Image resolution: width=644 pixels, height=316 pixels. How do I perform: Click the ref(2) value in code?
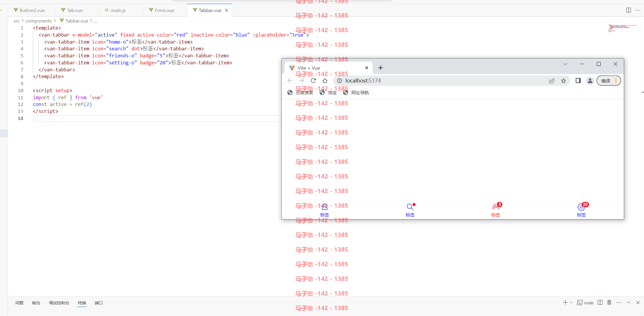(x=83, y=104)
